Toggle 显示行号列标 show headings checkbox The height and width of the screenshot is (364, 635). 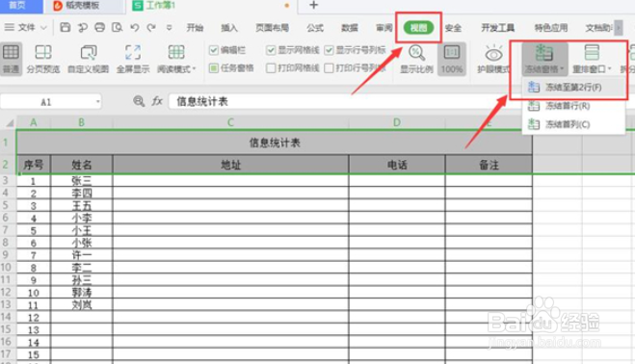(329, 50)
